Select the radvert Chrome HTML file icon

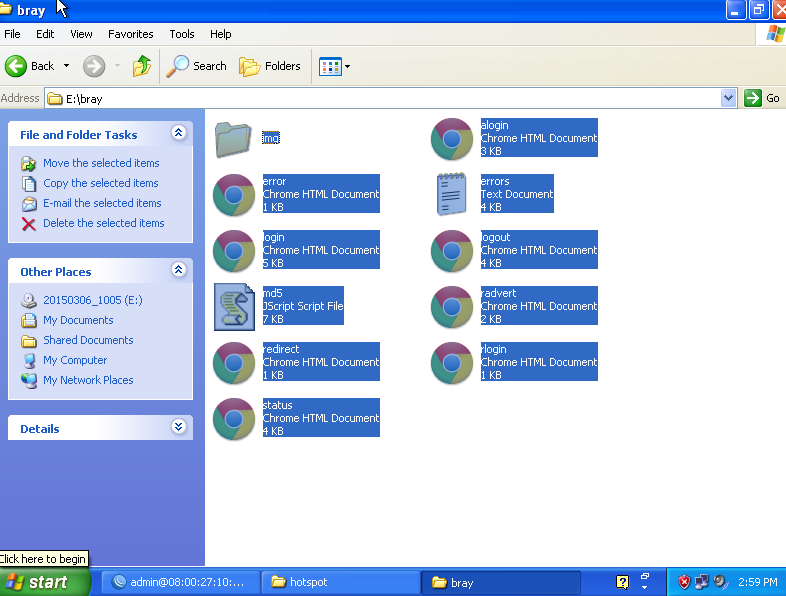pos(452,307)
